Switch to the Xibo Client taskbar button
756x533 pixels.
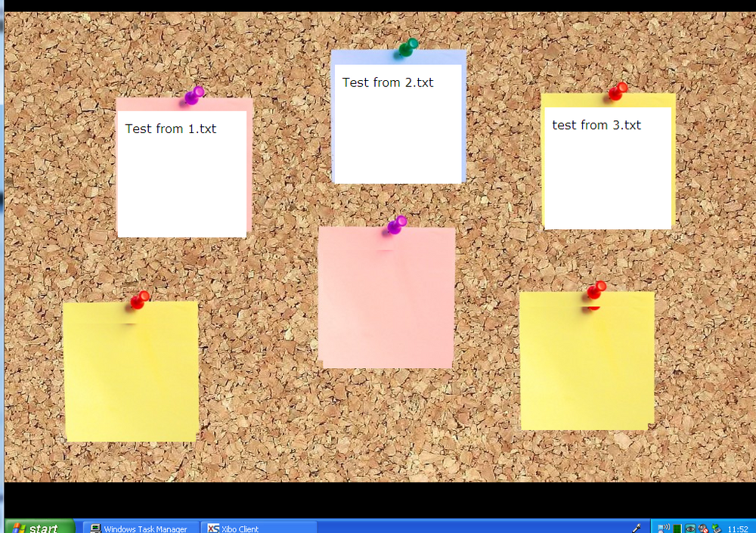coord(259,527)
